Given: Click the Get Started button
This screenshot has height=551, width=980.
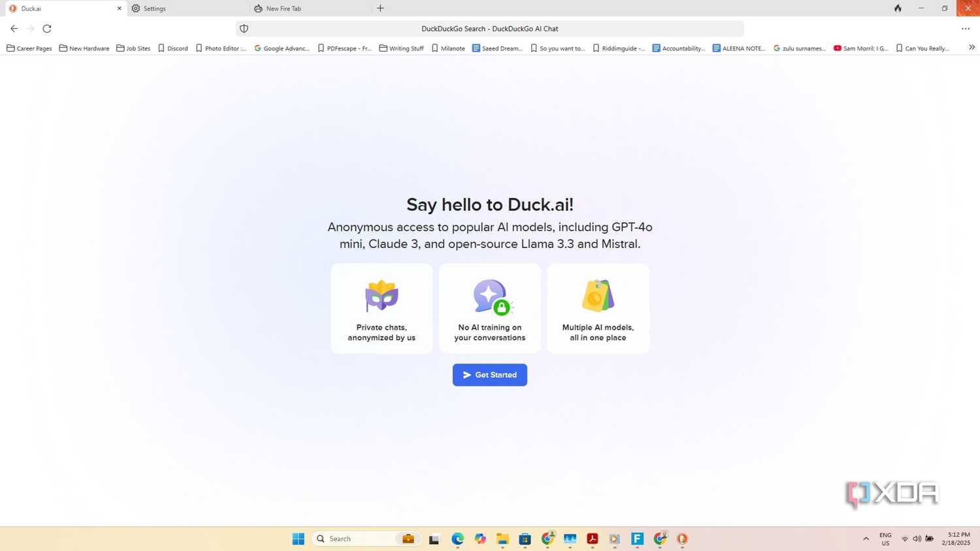Looking at the screenshot, I should pyautogui.click(x=489, y=375).
